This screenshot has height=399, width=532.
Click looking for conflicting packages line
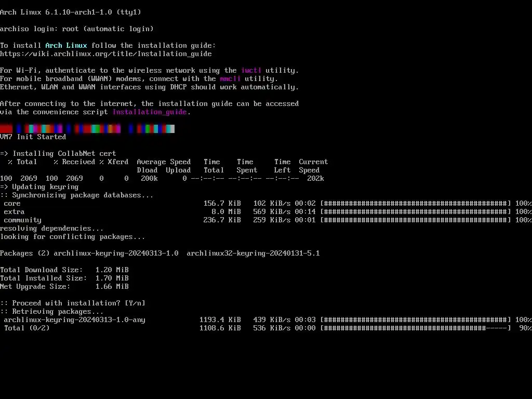[73, 237]
